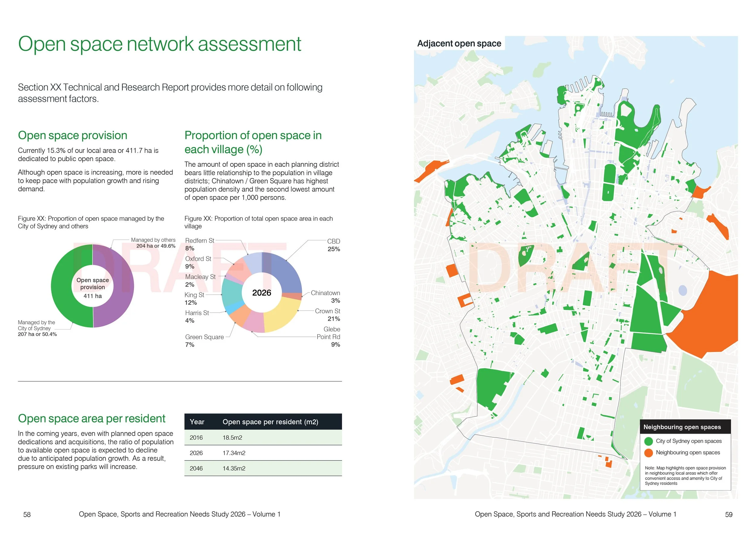This screenshot has width=756, height=535.
Task: Click the Year column header
Action: pyautogui.click(x=197, y=422)
